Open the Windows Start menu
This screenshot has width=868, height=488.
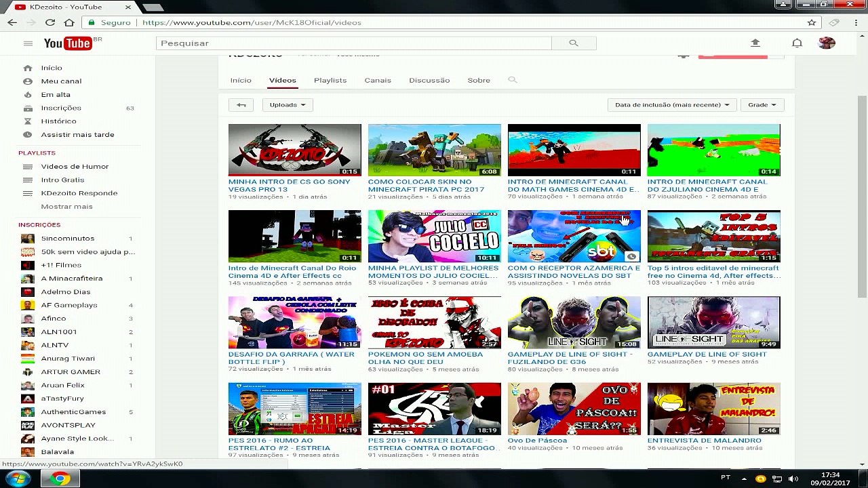point(17,479)
